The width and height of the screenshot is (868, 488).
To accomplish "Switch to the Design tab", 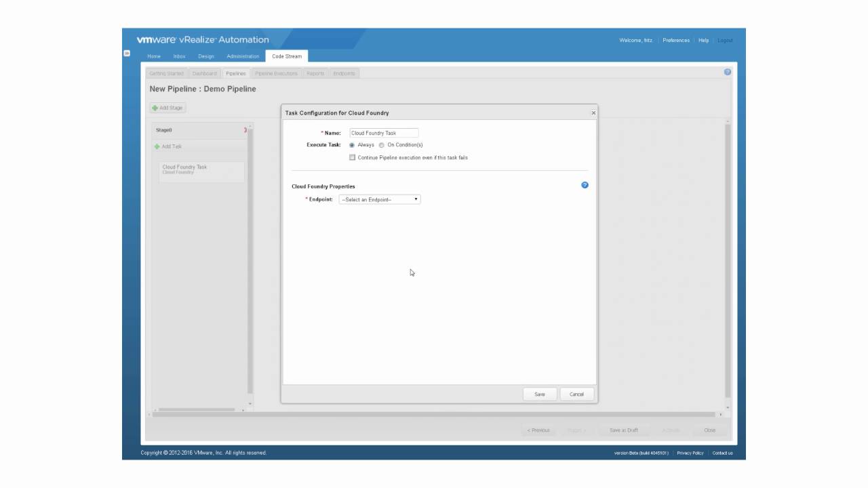I will 206,56.
